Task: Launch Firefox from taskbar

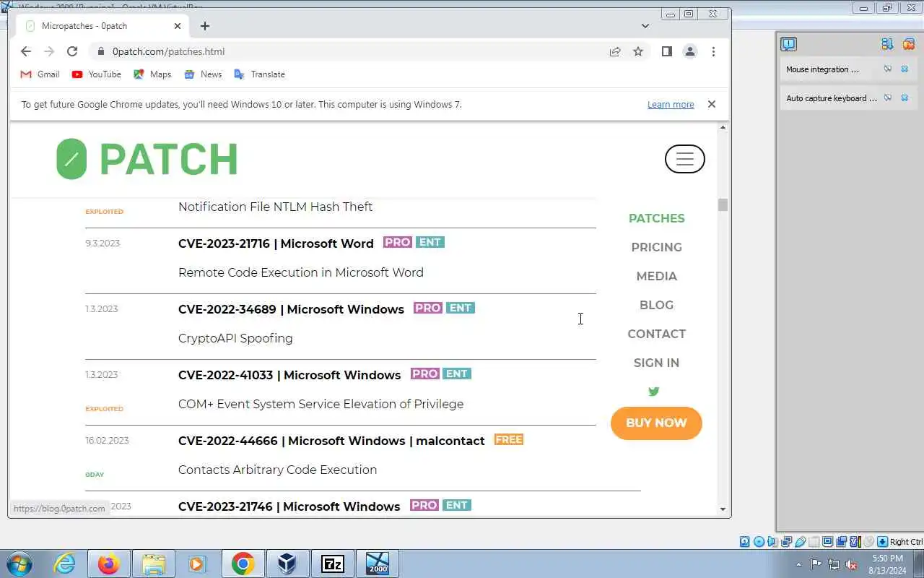Action: pos(109,564)
